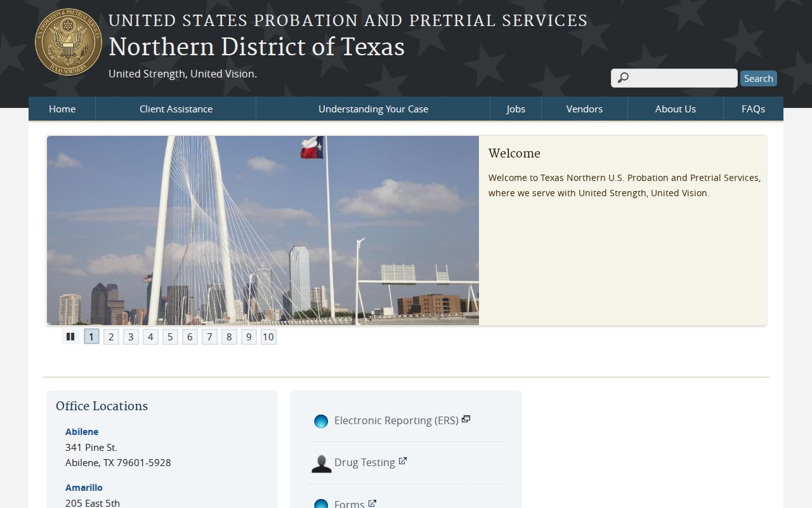This screenshot has height=508, width=812.
Task: Click the external link icon after Drug Testing
Action: click(402, 461)
